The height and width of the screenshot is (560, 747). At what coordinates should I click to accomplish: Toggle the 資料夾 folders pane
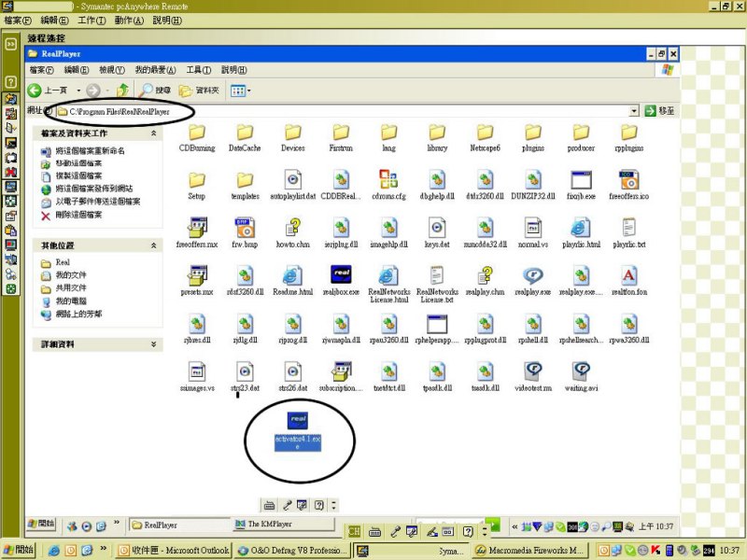tap(199, 90)
